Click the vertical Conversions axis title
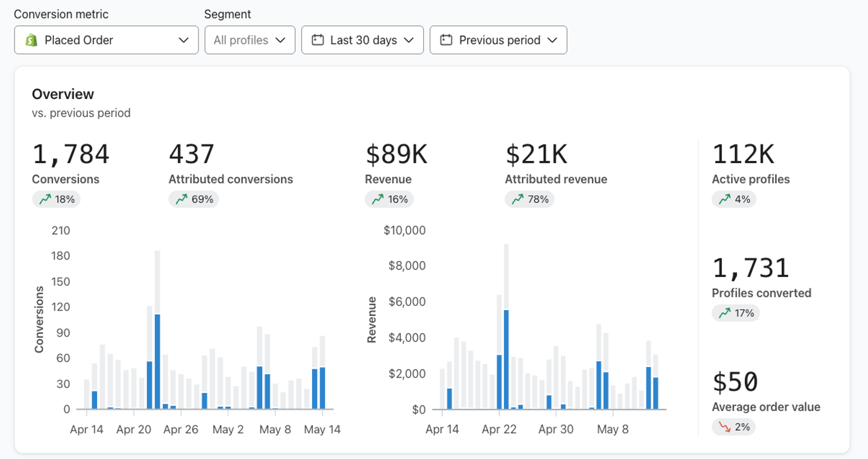 click(x=39, y=320)
